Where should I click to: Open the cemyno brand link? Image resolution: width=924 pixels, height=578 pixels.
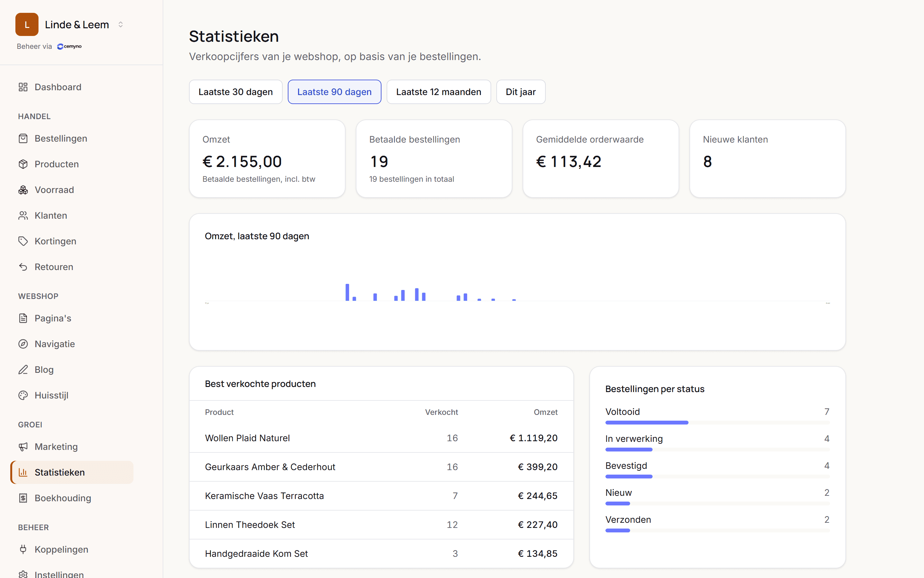pyautogui.click(x=70, y=46)
